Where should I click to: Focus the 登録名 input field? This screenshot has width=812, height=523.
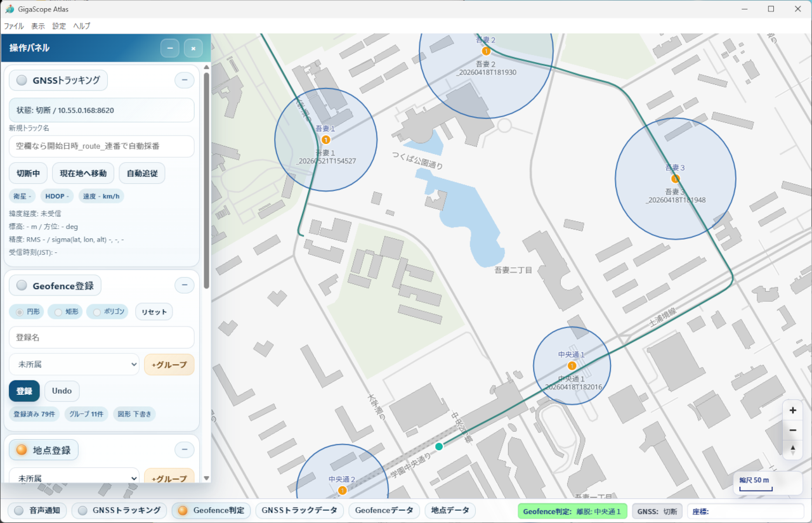(x=101, y=337)
